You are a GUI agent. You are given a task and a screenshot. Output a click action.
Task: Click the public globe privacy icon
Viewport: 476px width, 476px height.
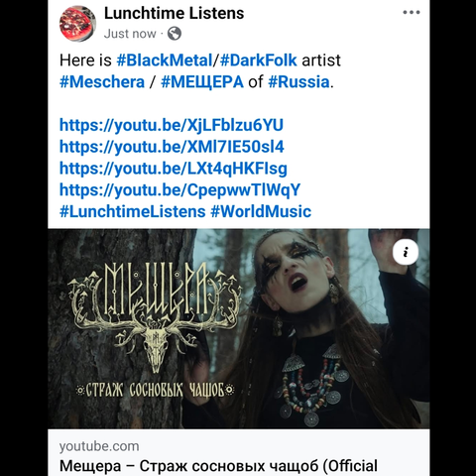pyautogui.click(x=175, y=34)
